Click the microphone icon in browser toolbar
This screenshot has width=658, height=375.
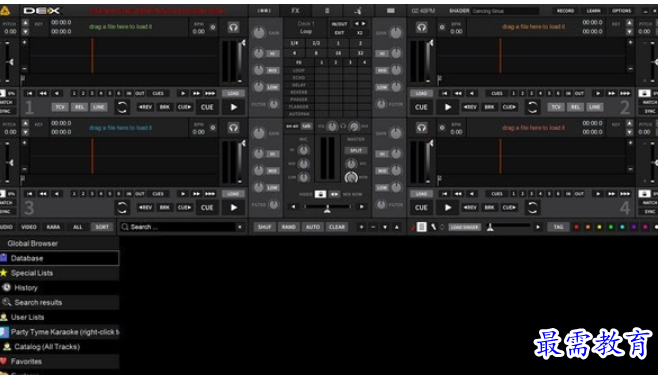433,227
